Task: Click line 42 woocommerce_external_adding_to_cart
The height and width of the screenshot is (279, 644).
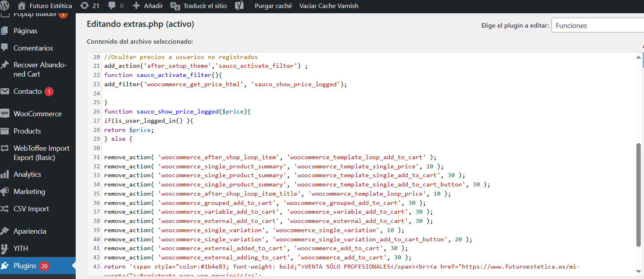Action: (258, 257)
